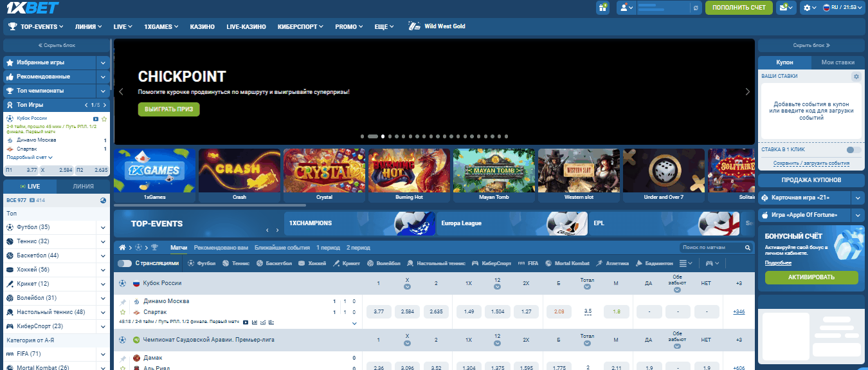Click Сохранить / загрузить события link
The height and width of the screenshot is (370, 868).
pyautogui.click(x=811, y=163)
